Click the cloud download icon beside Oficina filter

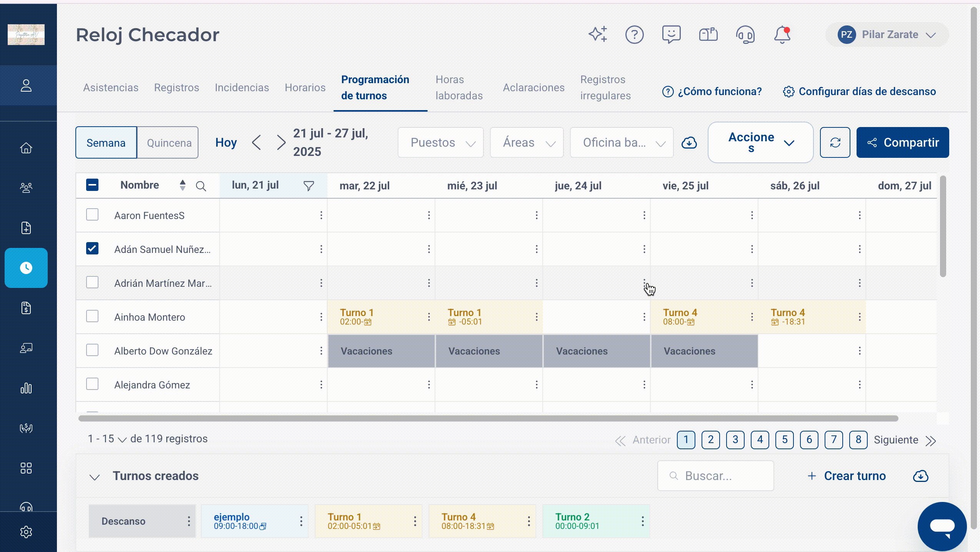689,143
